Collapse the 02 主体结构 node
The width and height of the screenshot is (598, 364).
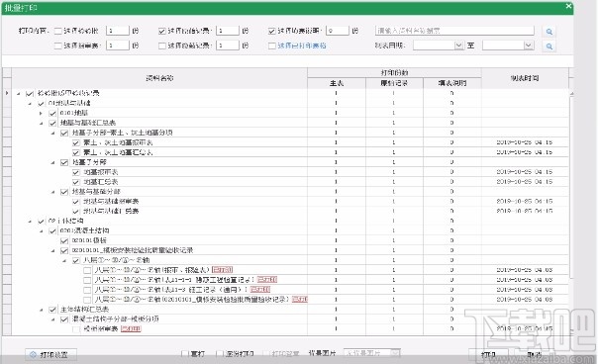(x=30, y=221)
